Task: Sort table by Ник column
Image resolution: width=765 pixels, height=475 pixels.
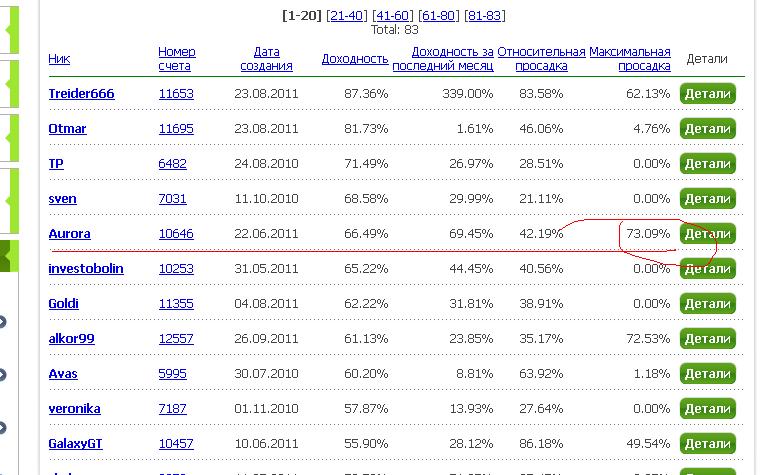Action: click(59, 59)
